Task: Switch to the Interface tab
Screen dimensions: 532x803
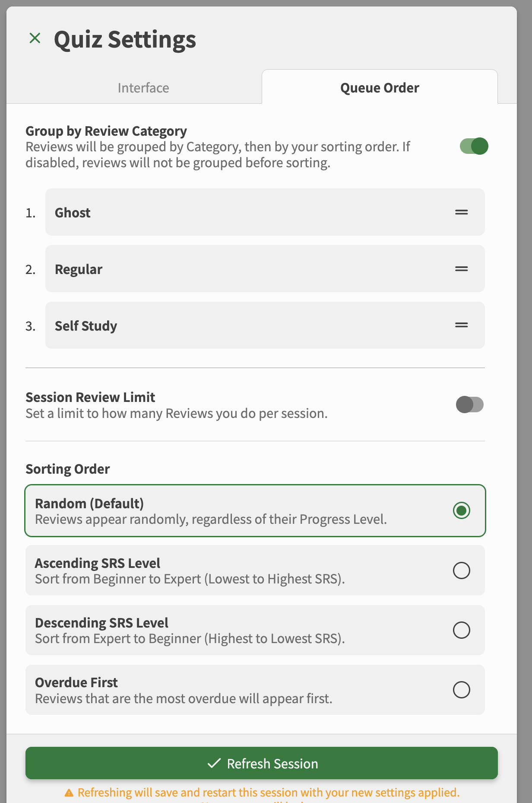Action: coord(143,88)
